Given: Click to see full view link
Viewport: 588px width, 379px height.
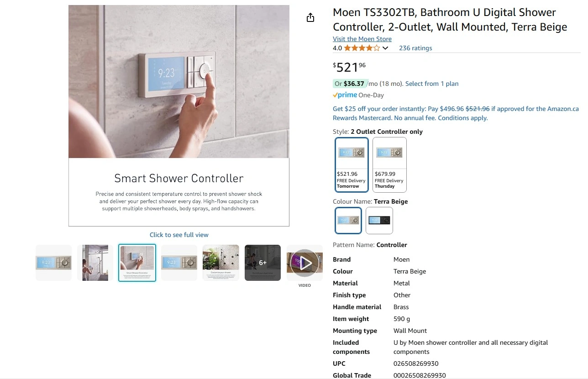Looking at the screenshot, I should point(179,235).
